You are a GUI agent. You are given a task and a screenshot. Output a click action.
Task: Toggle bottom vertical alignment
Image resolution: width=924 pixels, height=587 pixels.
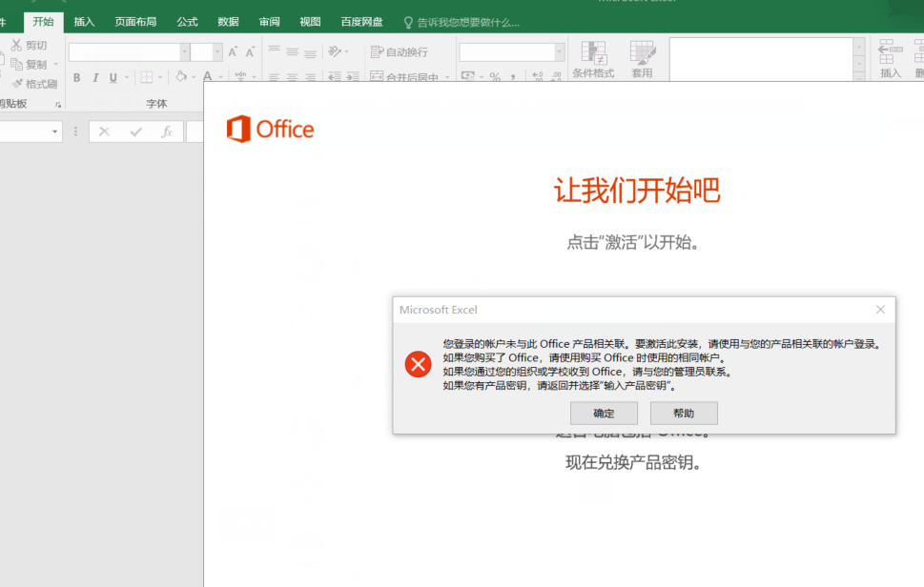(311, 52)
